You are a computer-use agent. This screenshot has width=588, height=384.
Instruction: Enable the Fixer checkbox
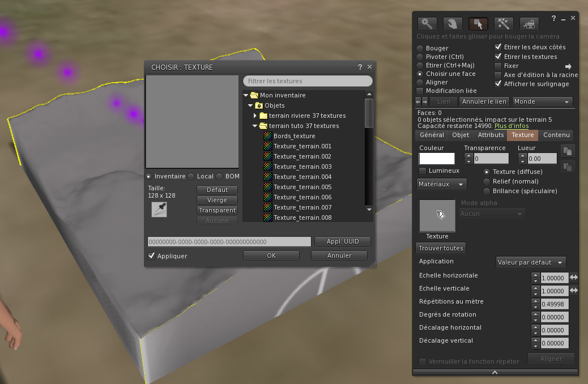pos(498,66)
